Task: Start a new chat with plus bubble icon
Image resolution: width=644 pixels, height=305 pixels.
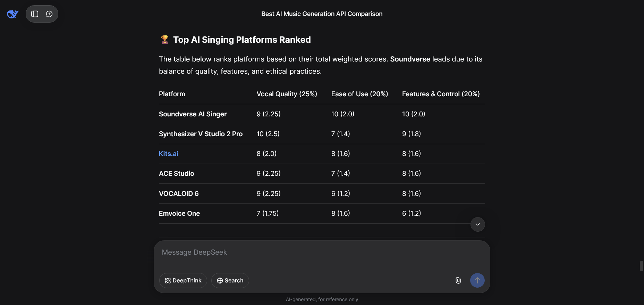Action: click(49, 14)
